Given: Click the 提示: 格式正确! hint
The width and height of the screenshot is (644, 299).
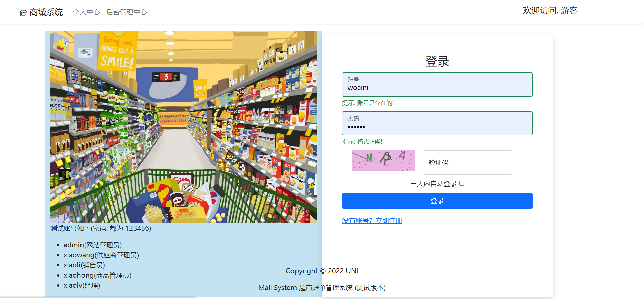Looking at the screenshot, I should 362,142.
